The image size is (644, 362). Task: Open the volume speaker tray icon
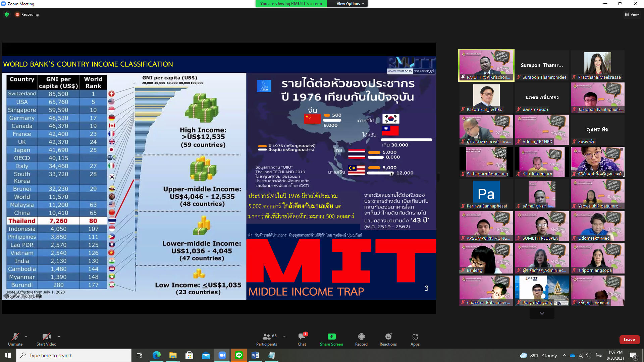coord(589,355)
